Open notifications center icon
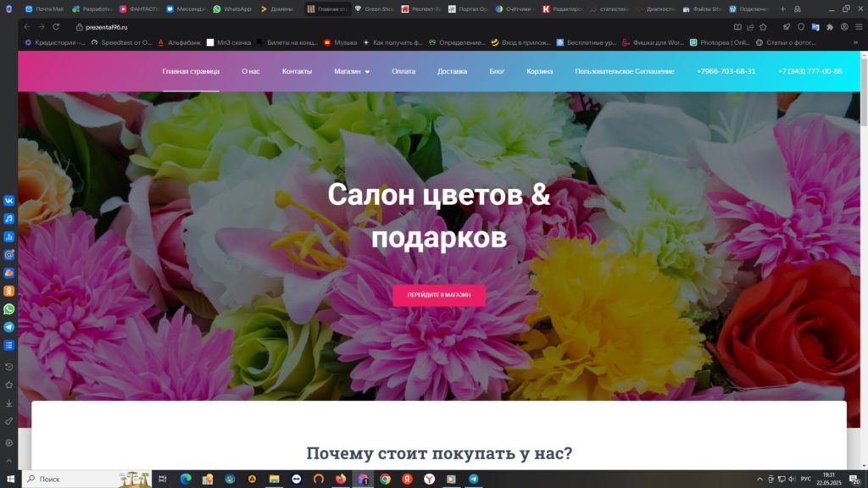 tap(854, 480)
